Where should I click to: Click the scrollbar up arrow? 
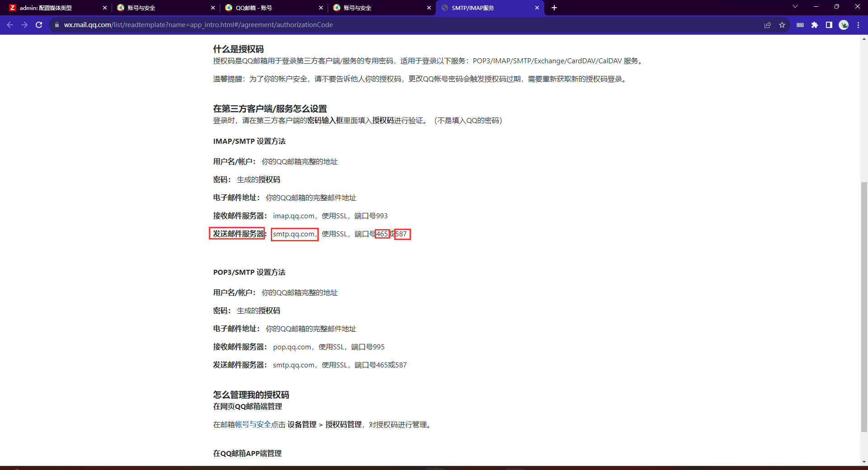(x=864, y=39)
